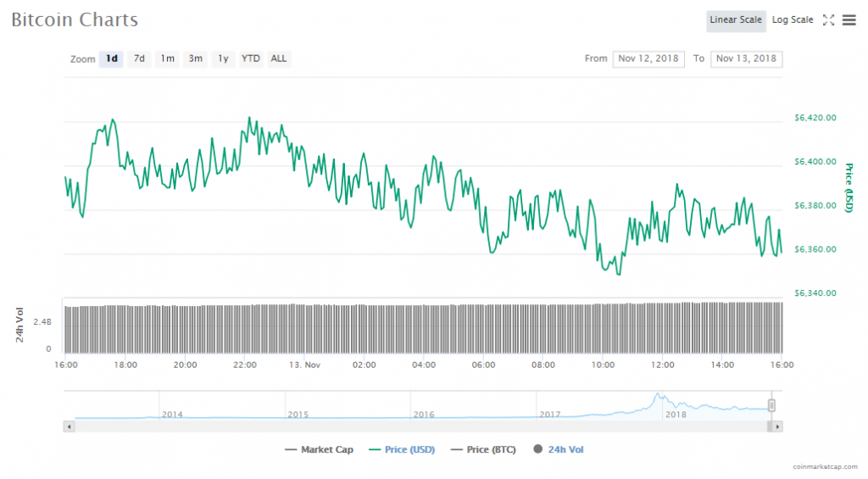Show ALL historical data

click(278, 58)
